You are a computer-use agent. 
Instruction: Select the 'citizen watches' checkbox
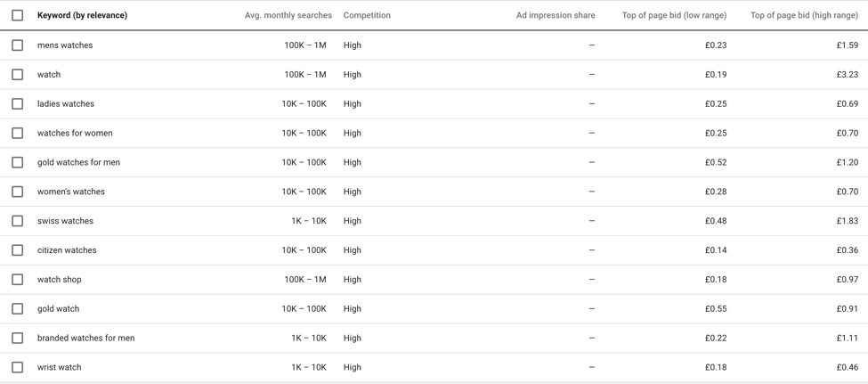coord(17,250)
